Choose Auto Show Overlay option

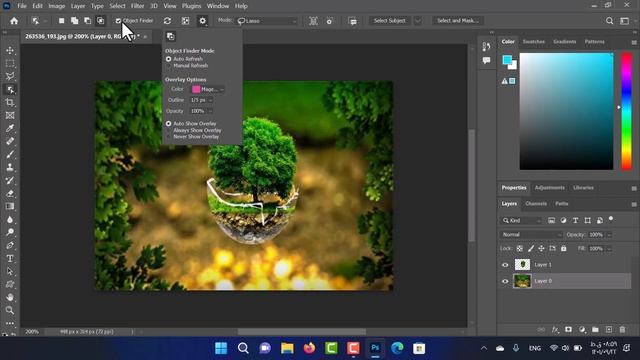coord(169,124)
